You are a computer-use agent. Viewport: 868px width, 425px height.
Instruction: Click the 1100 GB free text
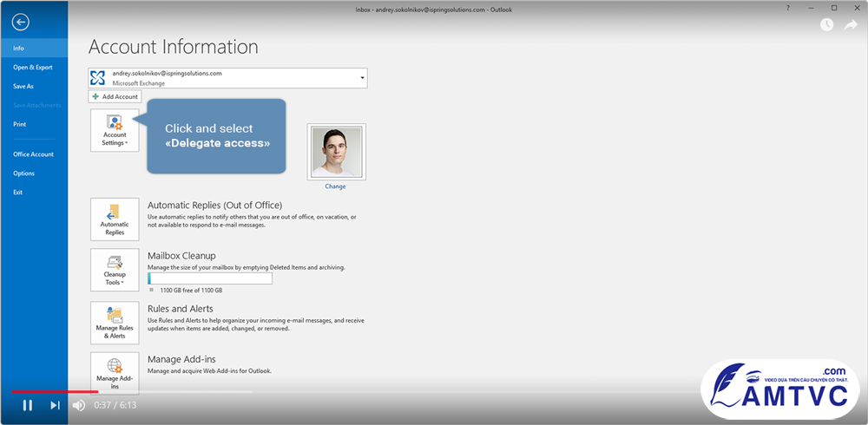click(x=191, y=290)
